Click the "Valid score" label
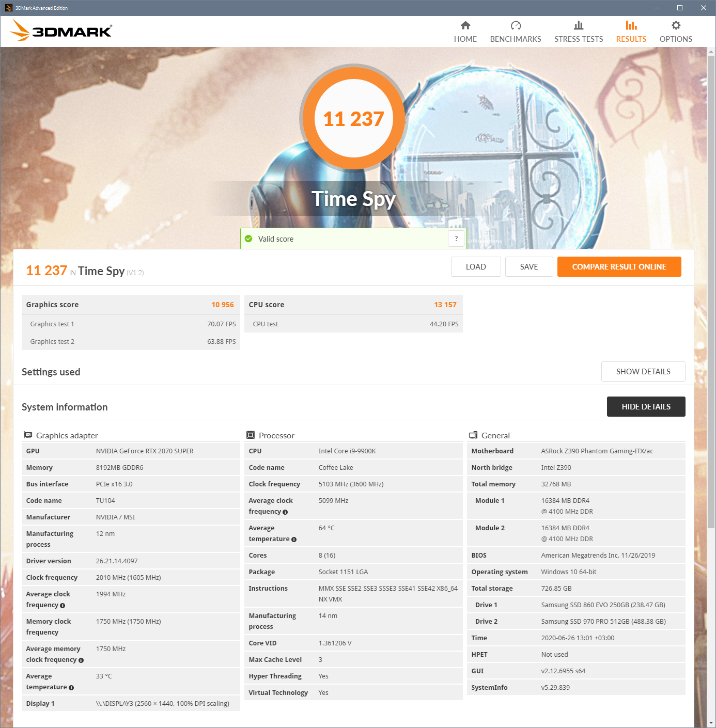 coord(276,239)
